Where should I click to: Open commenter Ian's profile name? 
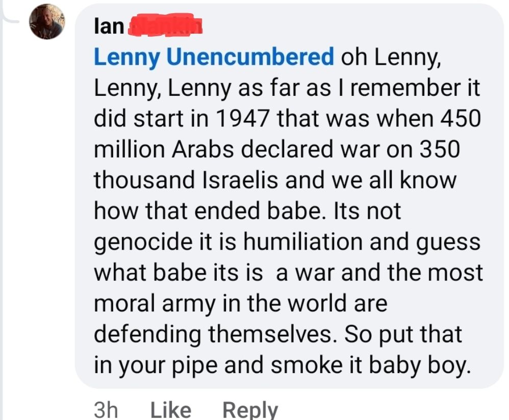pyautogui.click(x=109, y=26)
